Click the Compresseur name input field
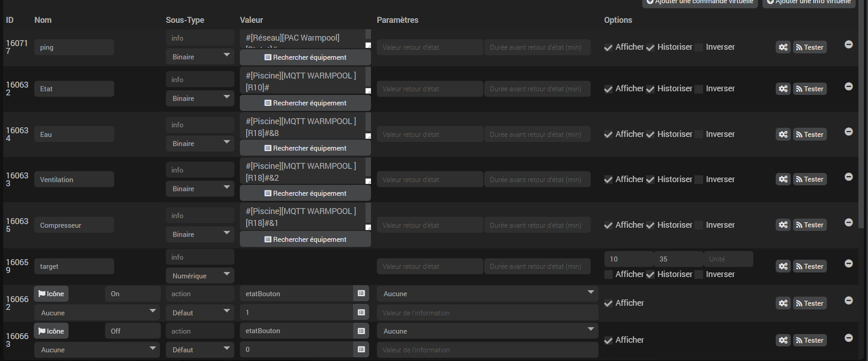The height and width of the screenshot is (361, 868). (x=74, y=225)
